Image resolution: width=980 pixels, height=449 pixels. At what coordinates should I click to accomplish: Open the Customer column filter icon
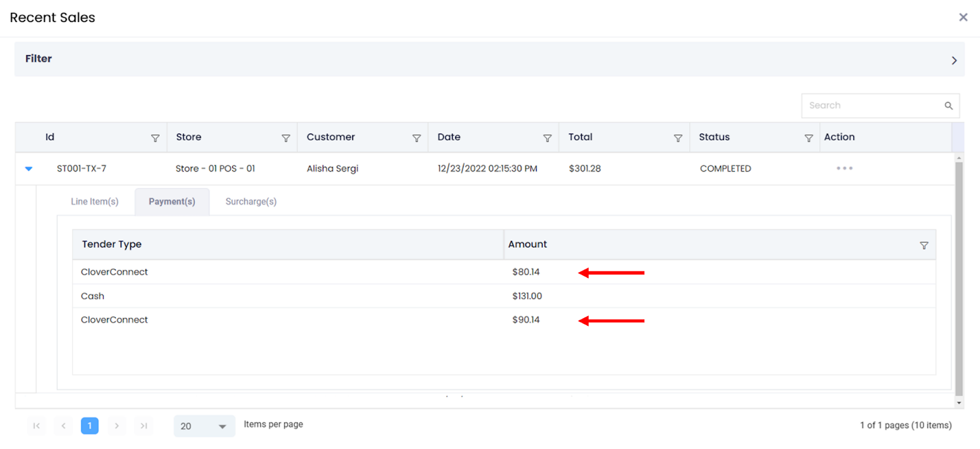pyautogui.click(x=417, y=138)
